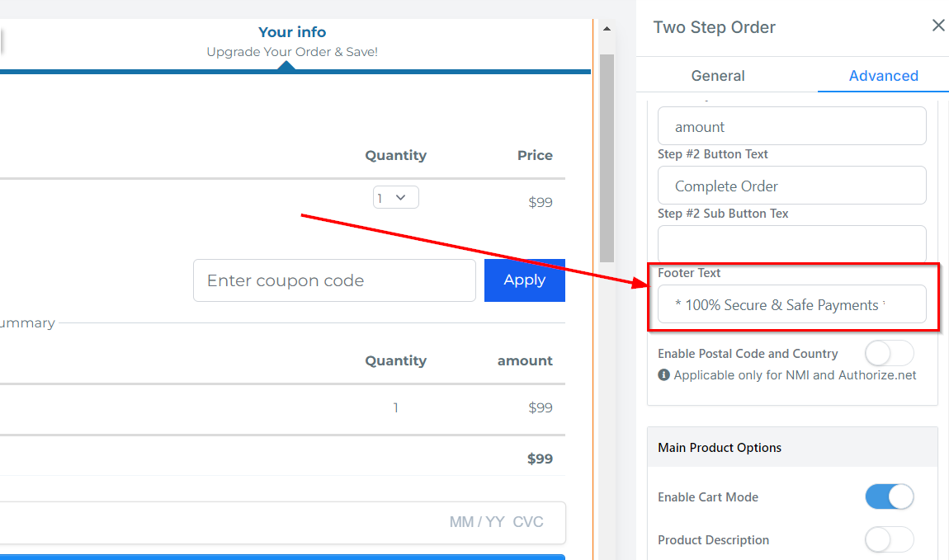The height and width of the screenshot is (560, 949).
Task: Turn on Product Description toggle
Action: pos(889,540)
